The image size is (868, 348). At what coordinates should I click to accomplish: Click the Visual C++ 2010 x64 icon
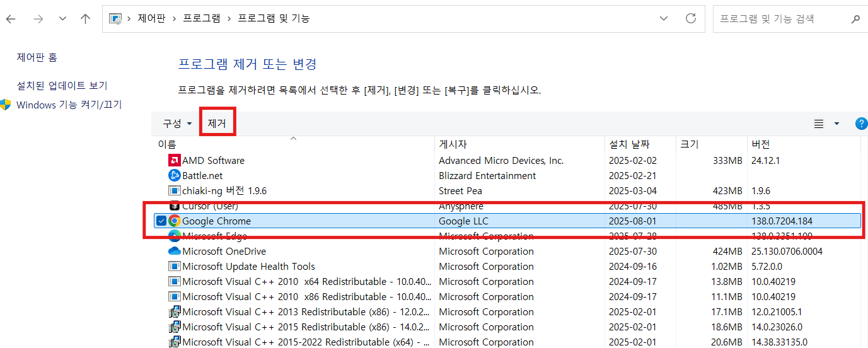(175, 282)
